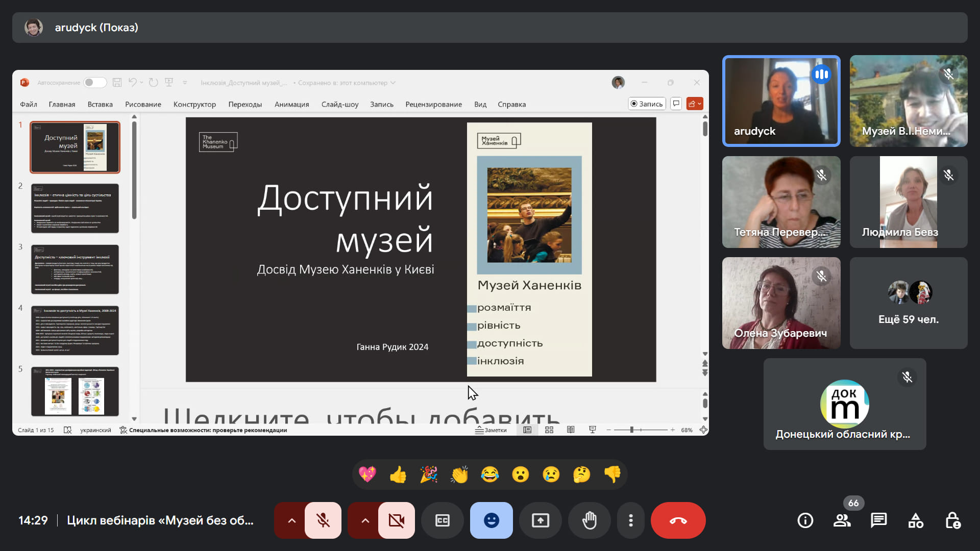Viewport: 980px width, 551px height.
Task: Click PowerPoint save icon
Action: 117,83
